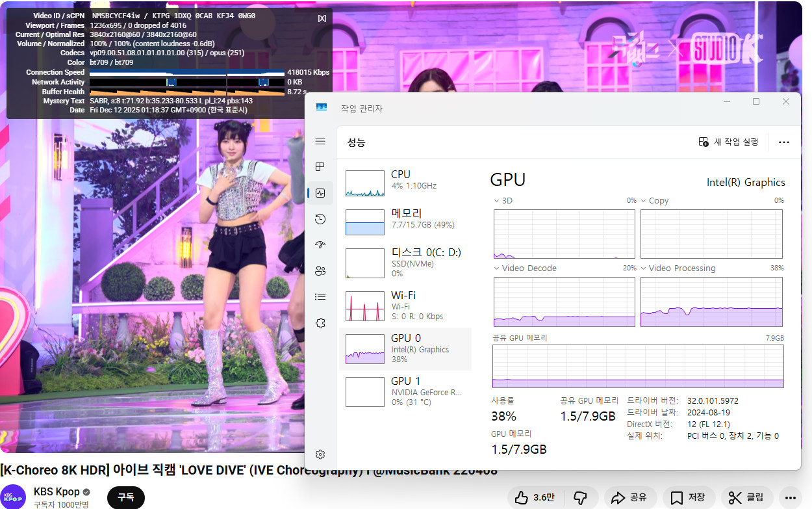Open the KBS Kpop channel avatar
Screen dimensions: 812x509
(13, 497)
